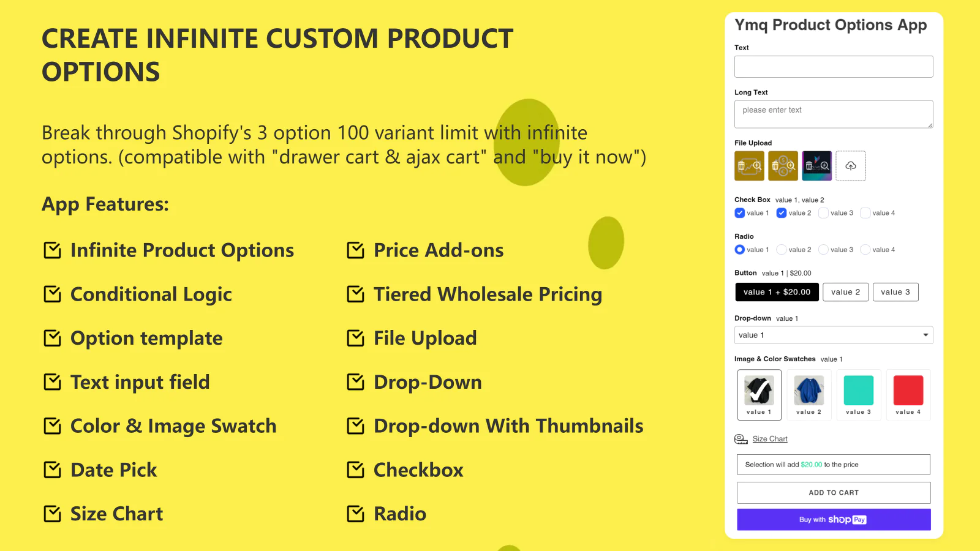Pick the value 3 option button

[x=895, y=292]
